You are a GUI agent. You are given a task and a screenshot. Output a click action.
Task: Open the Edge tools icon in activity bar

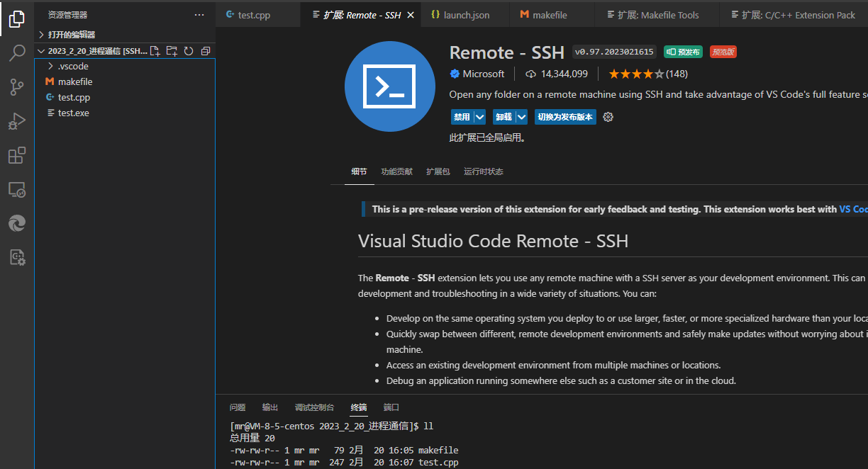[17, 223]
